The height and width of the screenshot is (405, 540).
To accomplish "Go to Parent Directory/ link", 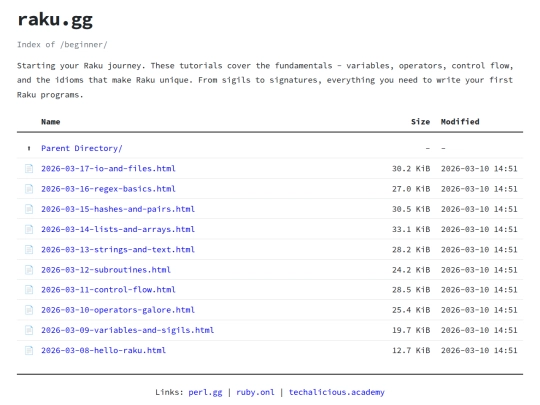I will tap(82, 148).
